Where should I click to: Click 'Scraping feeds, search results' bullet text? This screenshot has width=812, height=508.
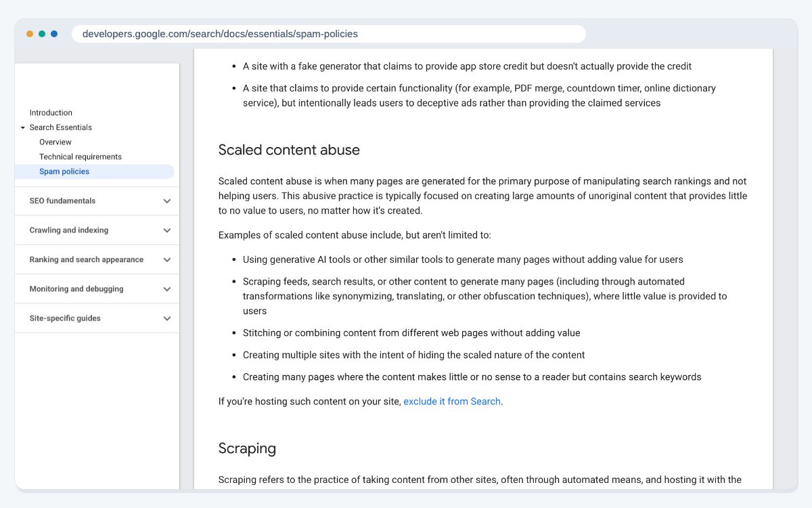click(x=485, y=296)
